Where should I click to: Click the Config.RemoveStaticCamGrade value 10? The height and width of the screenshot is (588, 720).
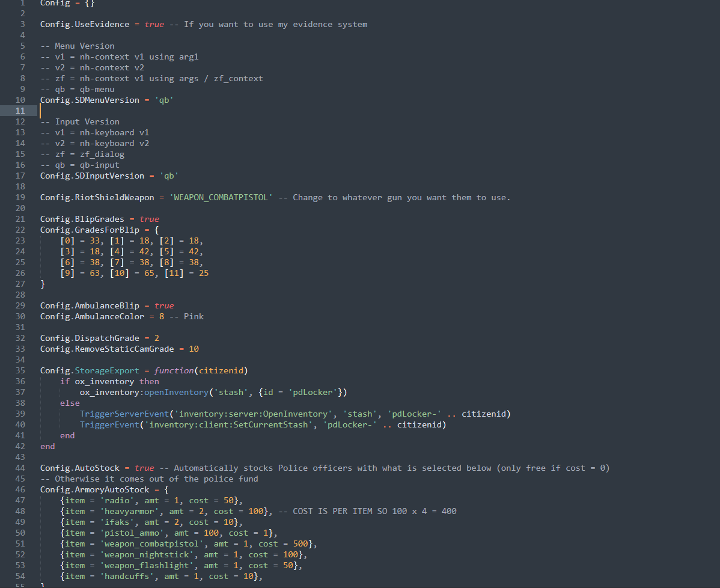coord(194,349)
